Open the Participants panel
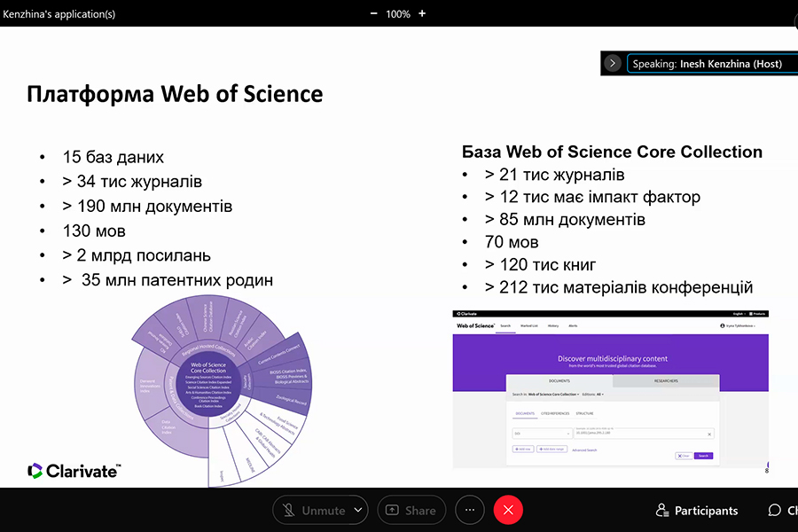Screen dimensions: 798x532 pyautogui.click(x=697, y=511)
